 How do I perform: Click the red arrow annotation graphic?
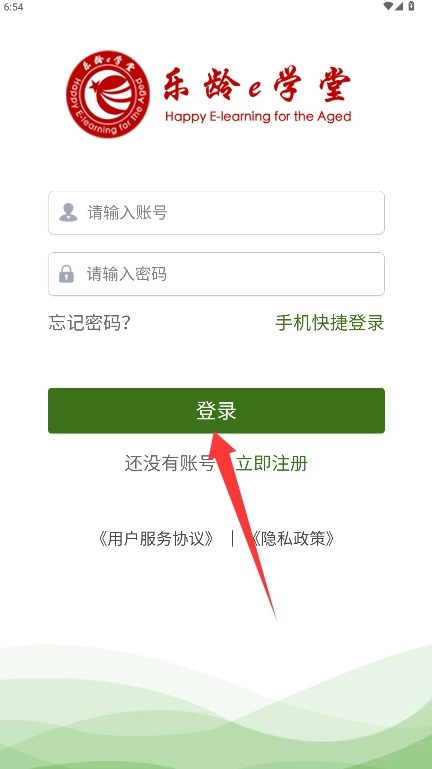point(242,521)
